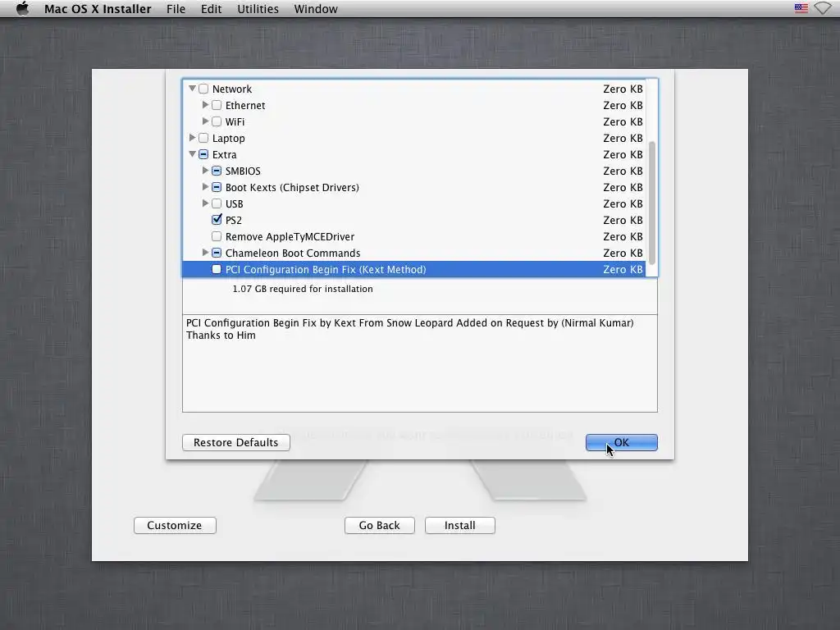Screen dimensions: 840x630
Task: Click the Customize button
Action: click(175, 526)
